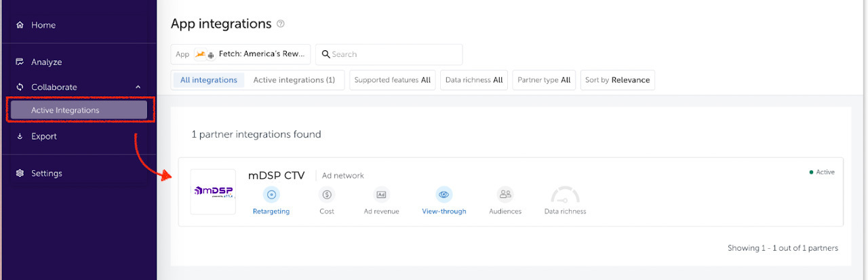Click the Cost dollar icon

(x=327, y=195)
